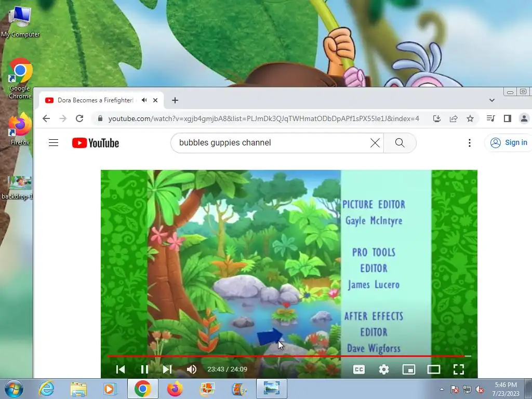
Task: Open Chrome side panel
Action: 507,118
